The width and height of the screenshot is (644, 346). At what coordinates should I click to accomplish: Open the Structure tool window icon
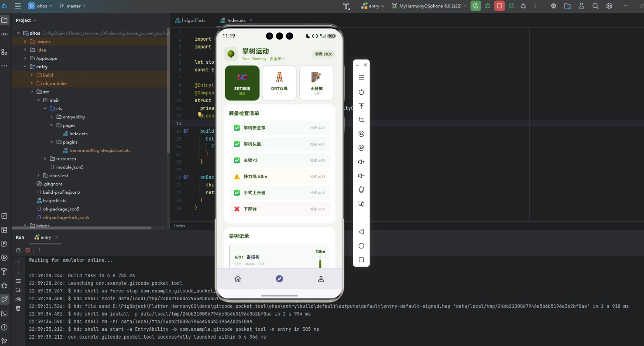click(4, 52)
